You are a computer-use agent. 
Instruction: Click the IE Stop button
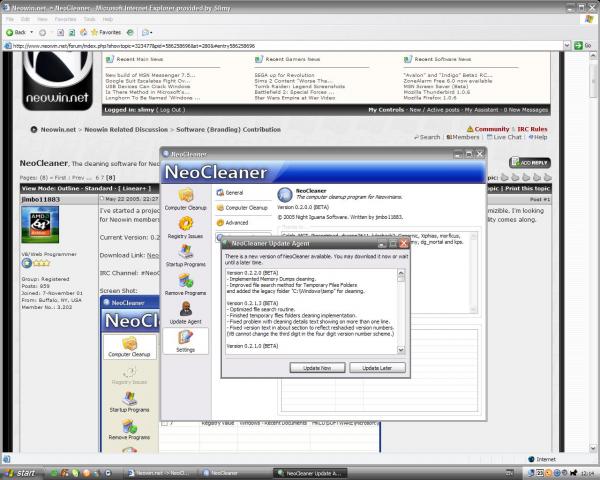(x=60, y=33)
